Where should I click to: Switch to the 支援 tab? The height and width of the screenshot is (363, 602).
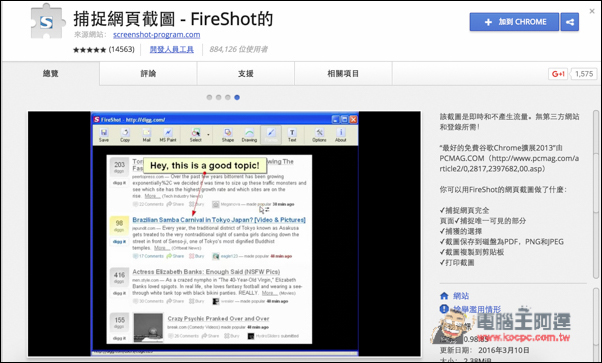point(245,73)
